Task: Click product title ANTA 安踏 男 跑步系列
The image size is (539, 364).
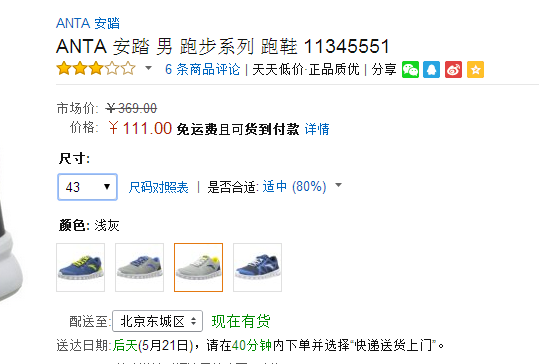Action: click(223, 46)
